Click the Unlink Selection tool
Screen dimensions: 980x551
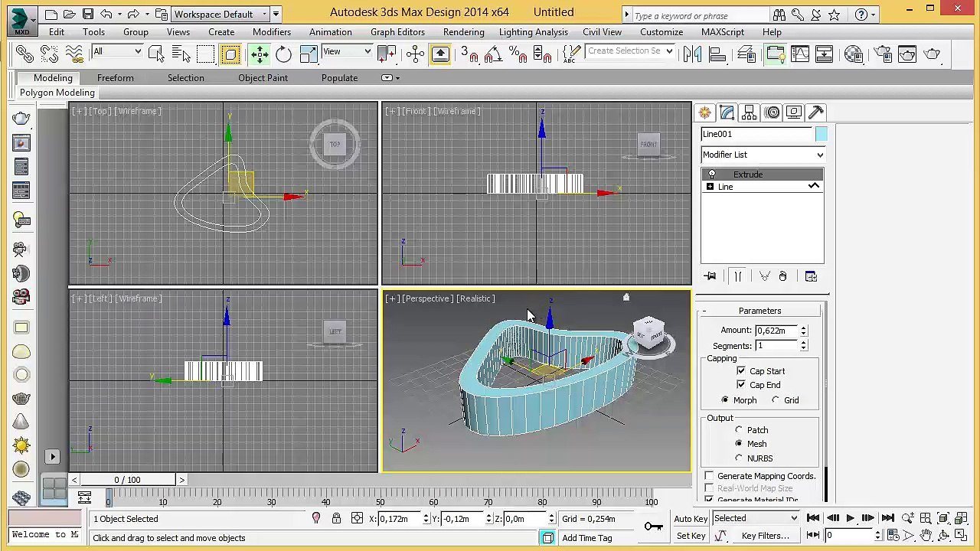click(49, 54)
